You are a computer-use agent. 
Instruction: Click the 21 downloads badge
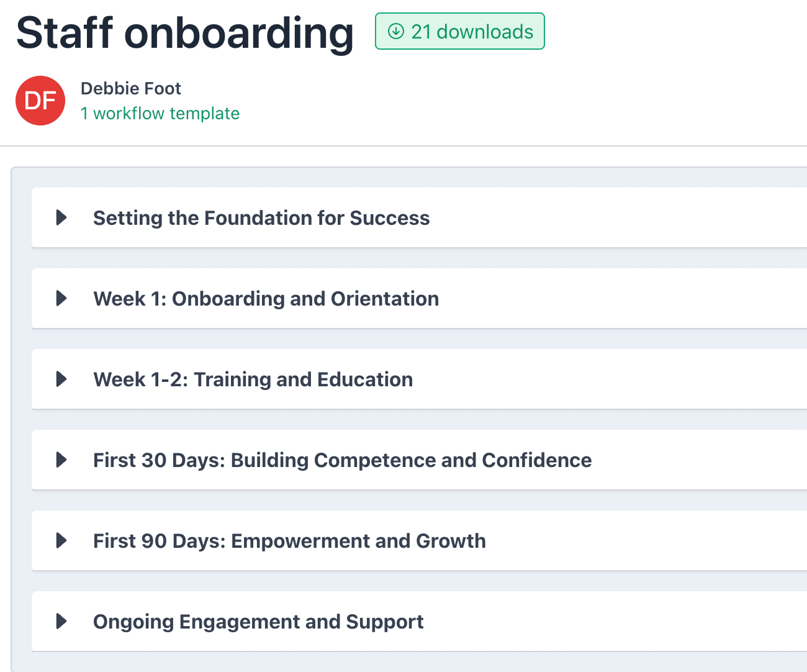pos(459,32)
